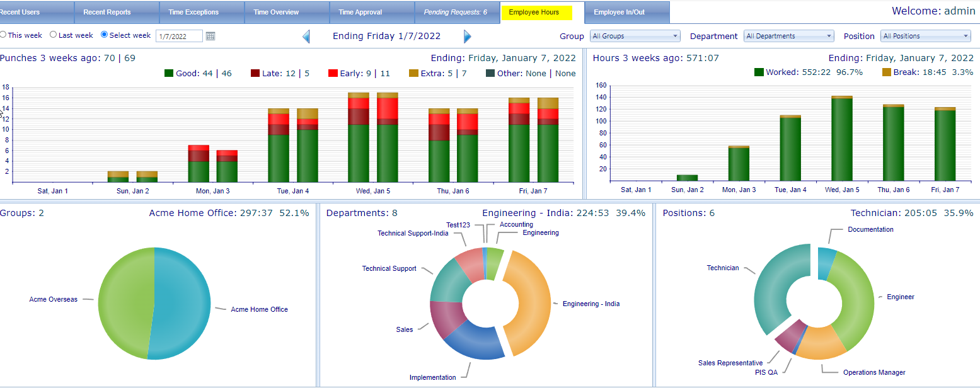Open the Recent Reports tab

117,12
